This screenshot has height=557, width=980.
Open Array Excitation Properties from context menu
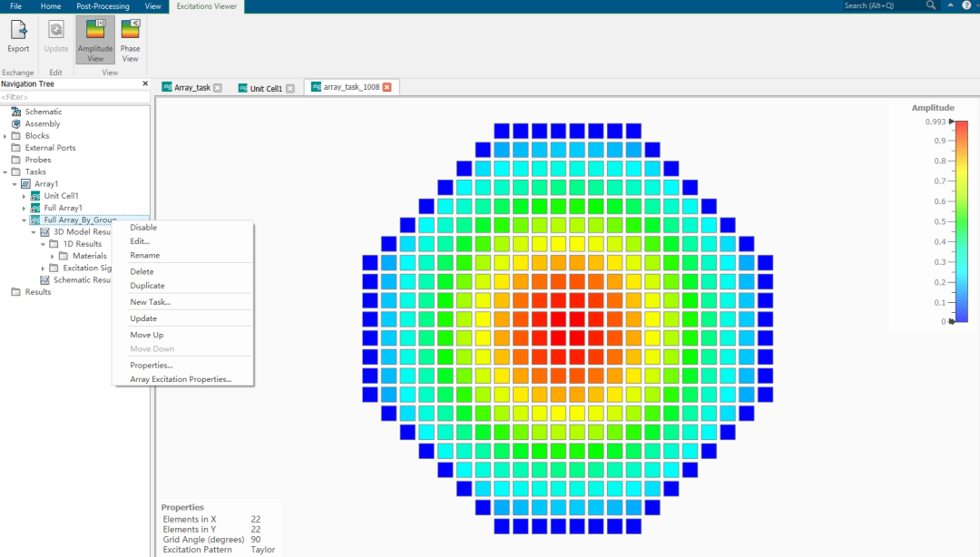pyautogui.click(x=181, y=379)
